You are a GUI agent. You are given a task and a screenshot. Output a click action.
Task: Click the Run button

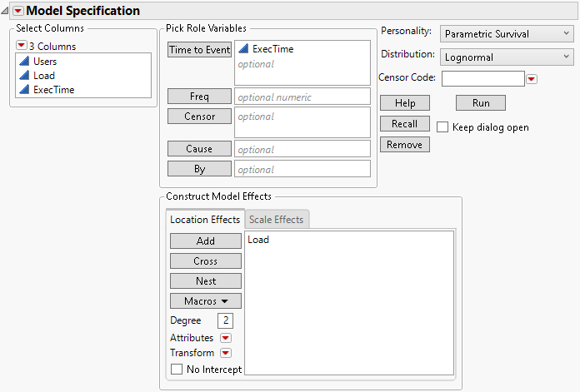[x=480, y=103]
